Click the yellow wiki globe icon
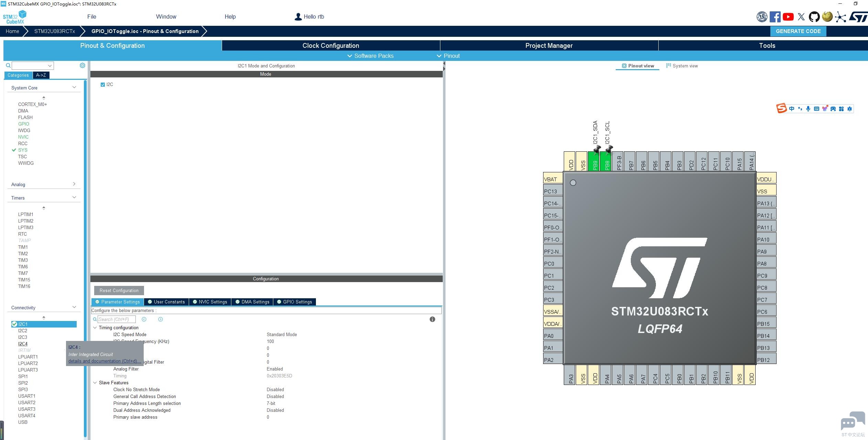The width and height of the screenshot is (868, 440). pyautogui.click(x=827, y=17)
